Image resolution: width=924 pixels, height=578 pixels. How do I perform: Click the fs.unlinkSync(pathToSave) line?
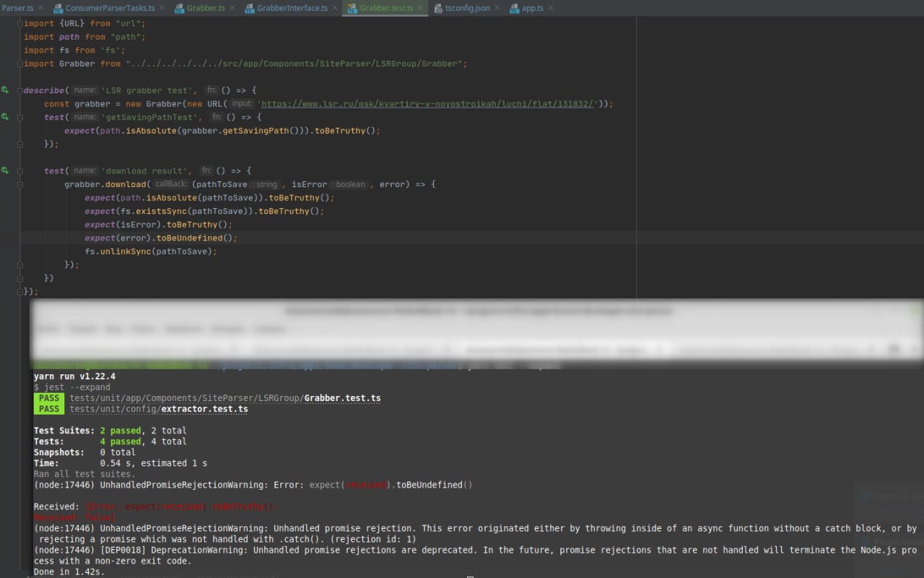pyautogui.click(x=151, y=251)
